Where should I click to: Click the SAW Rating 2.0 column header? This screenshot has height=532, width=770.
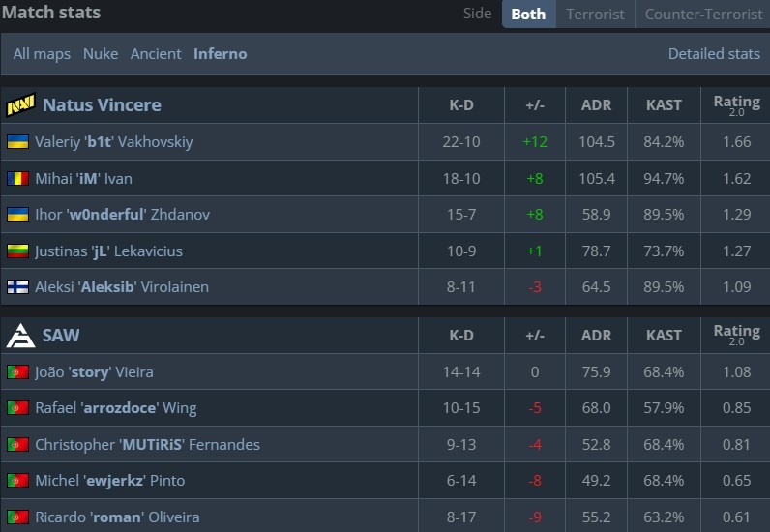[736, 336]
